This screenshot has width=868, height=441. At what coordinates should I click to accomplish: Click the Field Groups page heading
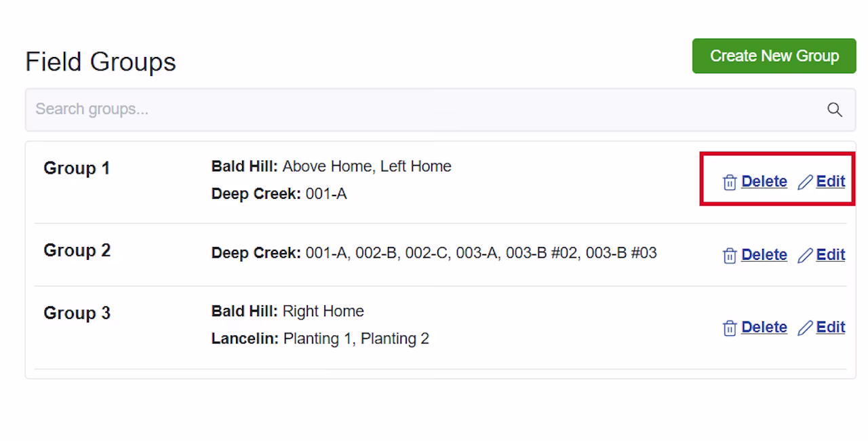pyautogui.click(x=100, y=62)
